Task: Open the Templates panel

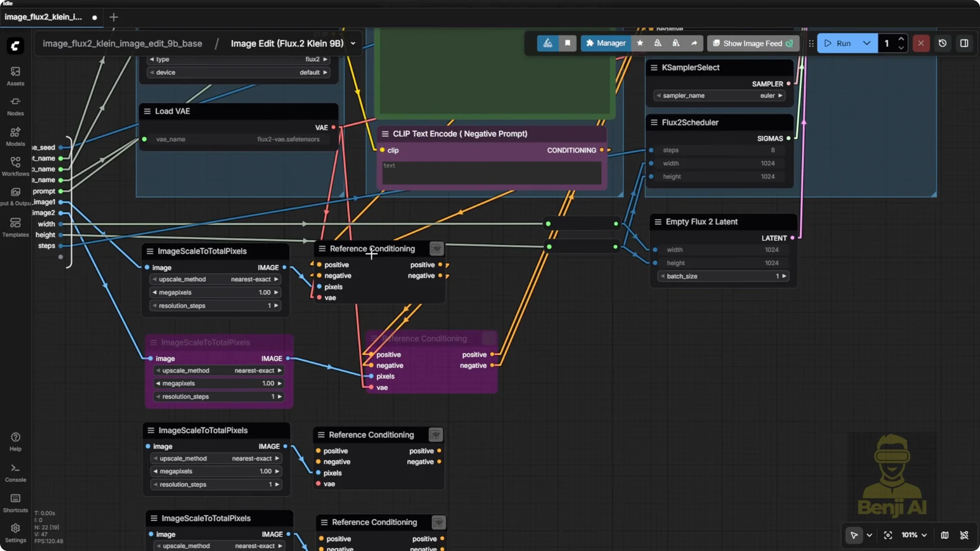Action: tap(15, 227)
